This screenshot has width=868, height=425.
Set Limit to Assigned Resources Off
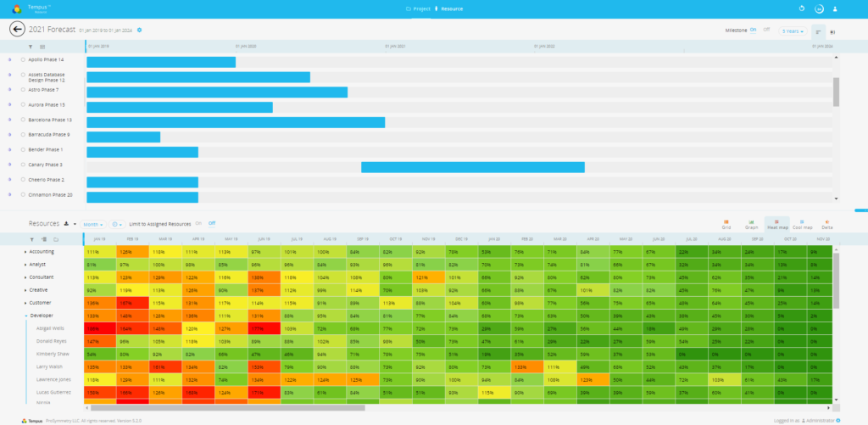coord(211,224)
